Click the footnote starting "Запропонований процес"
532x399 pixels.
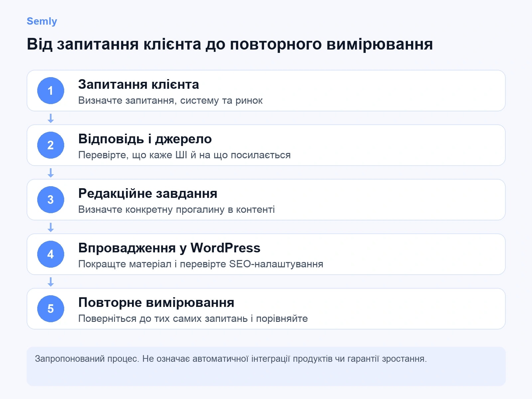pos(231,359)
